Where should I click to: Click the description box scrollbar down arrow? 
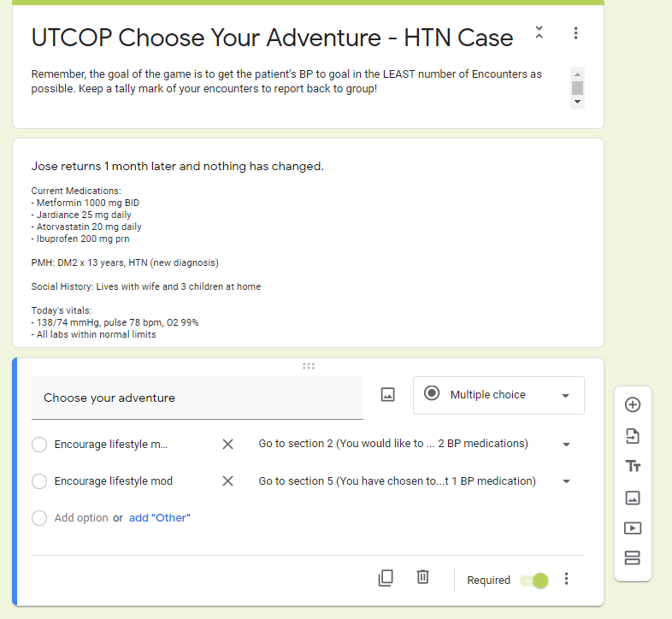pos(577,102)
